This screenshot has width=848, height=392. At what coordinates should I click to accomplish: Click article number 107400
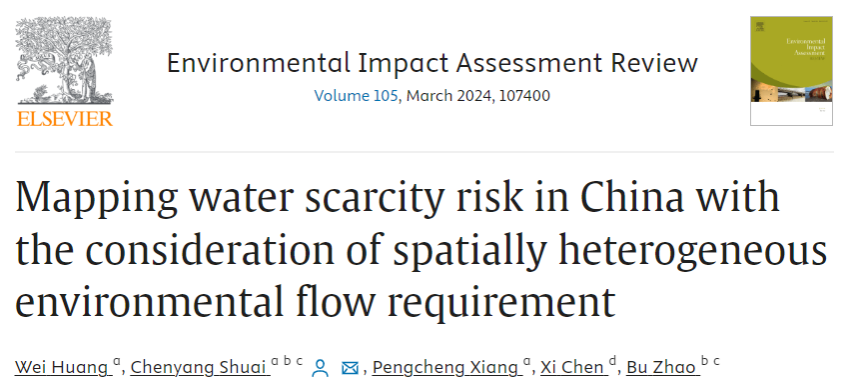524,96
